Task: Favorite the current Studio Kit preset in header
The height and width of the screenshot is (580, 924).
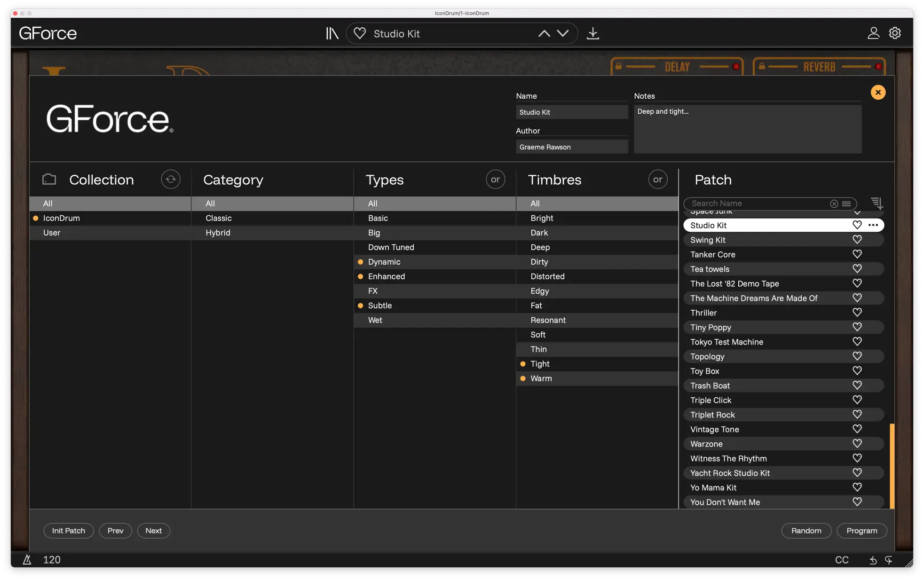Action: [x=360, y=33]
